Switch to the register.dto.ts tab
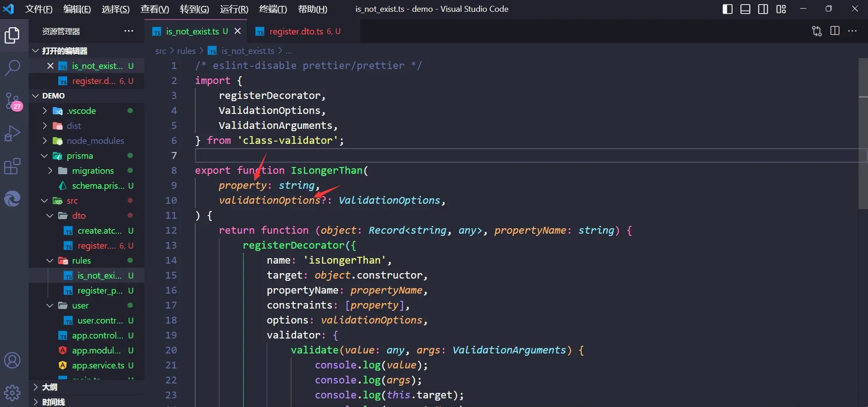The image size is (868, 407). click(296, 31)
